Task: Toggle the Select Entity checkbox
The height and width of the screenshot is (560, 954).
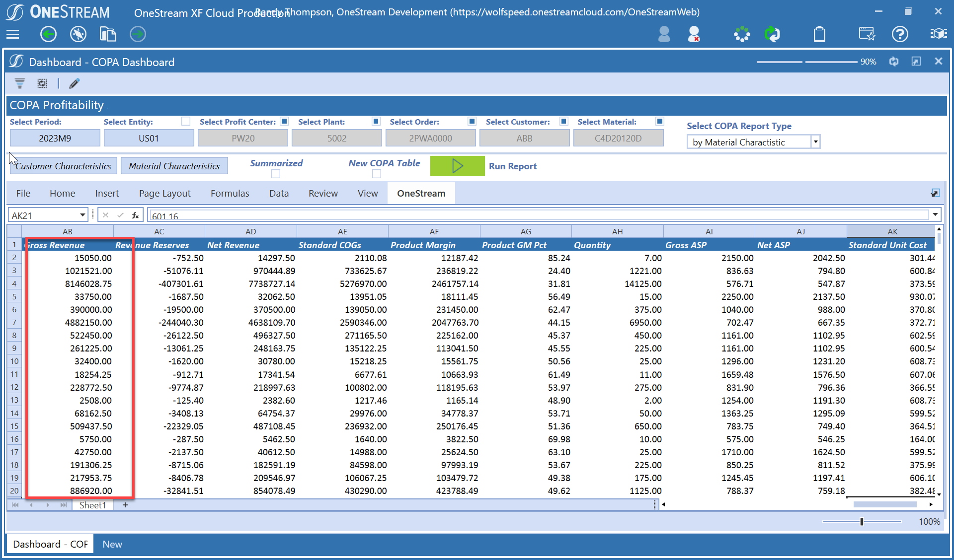Action: (186, 121)
